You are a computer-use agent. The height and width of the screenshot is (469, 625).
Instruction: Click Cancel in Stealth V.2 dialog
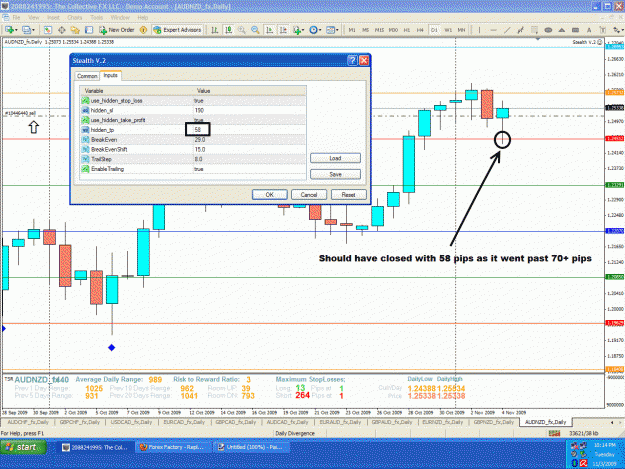tap(309, 195)
